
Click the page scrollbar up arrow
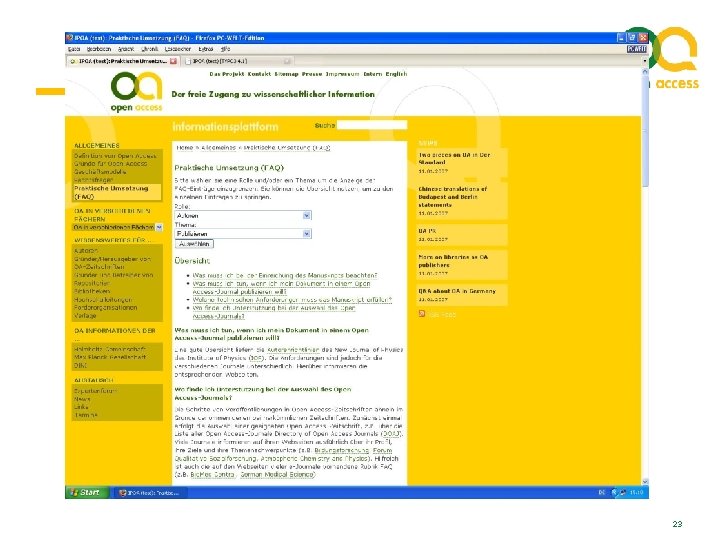645,72
